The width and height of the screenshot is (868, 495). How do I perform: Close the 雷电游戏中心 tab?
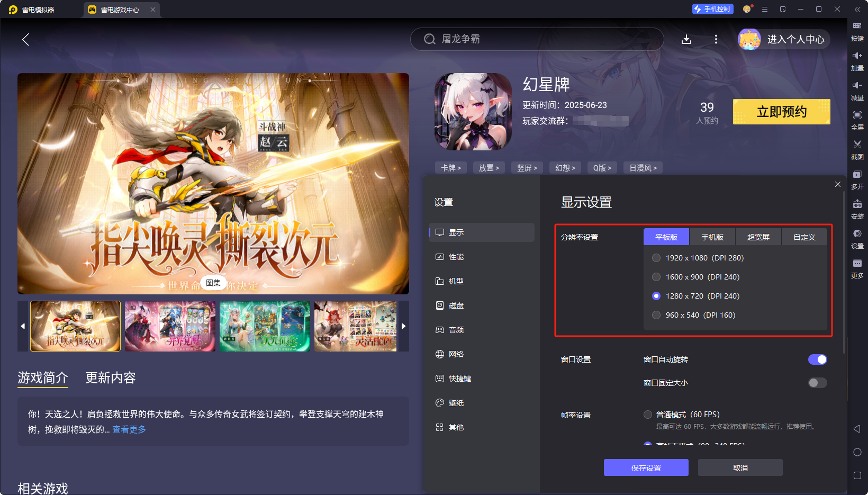pyautogui.click(x=153, y=10)
